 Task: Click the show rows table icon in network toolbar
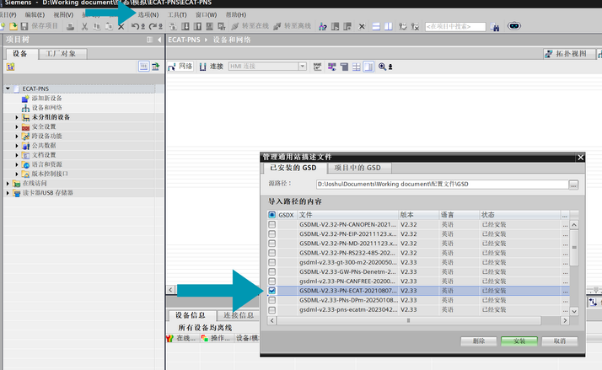pyautogui.click(x=356, y=67)
